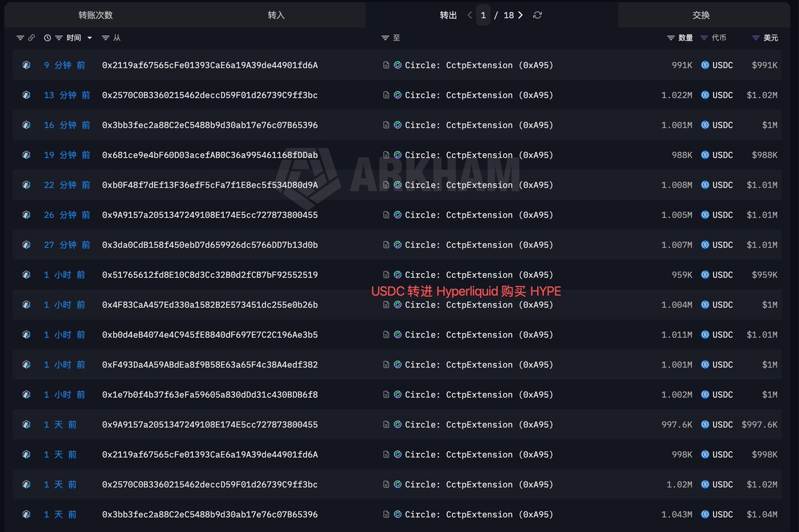
Task: Click the link icon at the header's left edge
Action: coord(31,38)
